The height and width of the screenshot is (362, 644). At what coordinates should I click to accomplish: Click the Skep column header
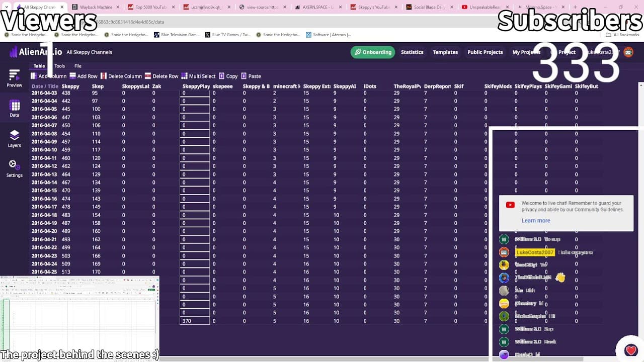[x=98, y=86]
